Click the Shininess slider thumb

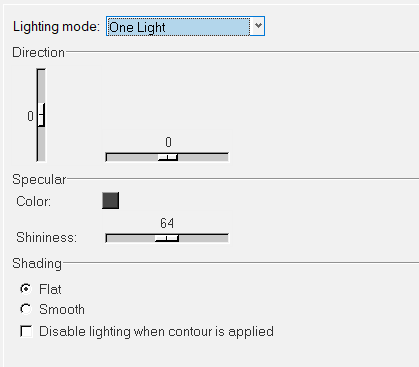(x=167, y=238)
